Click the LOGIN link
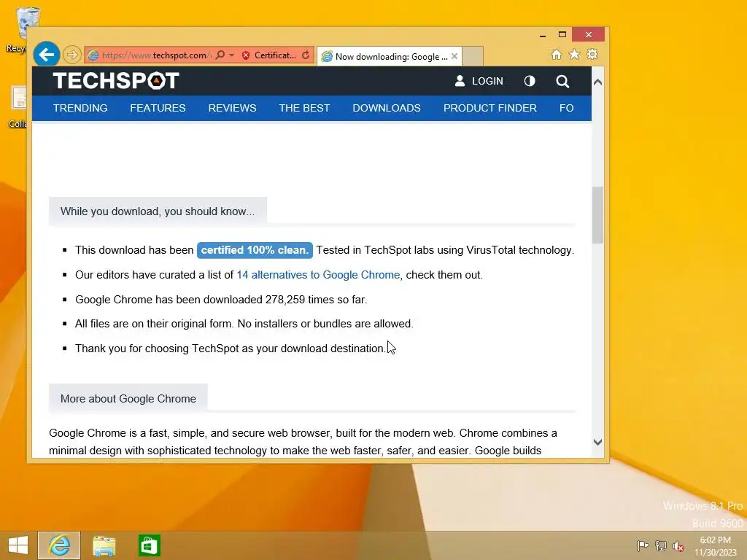Viewport: 747px width, 560px height. pos(487,82)
